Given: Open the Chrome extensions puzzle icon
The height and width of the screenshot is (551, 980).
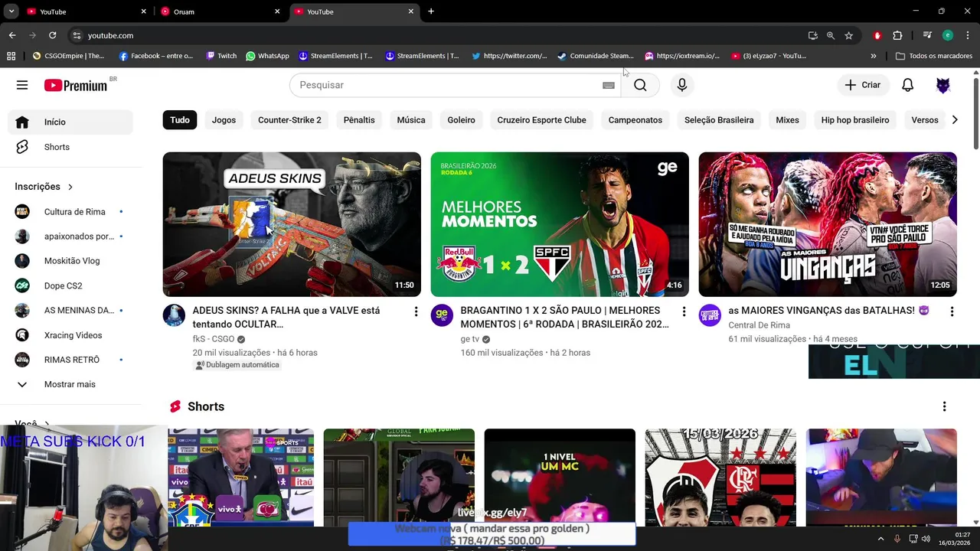Looking at the screenshot, I should pyautogui.click(x=897, y=35).
